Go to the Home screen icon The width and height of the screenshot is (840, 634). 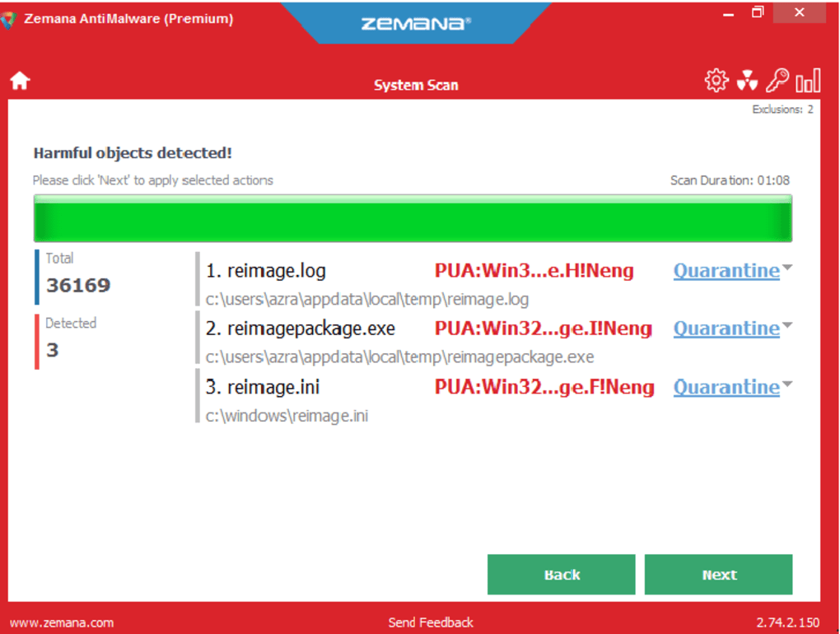click(x=20, y=81)
